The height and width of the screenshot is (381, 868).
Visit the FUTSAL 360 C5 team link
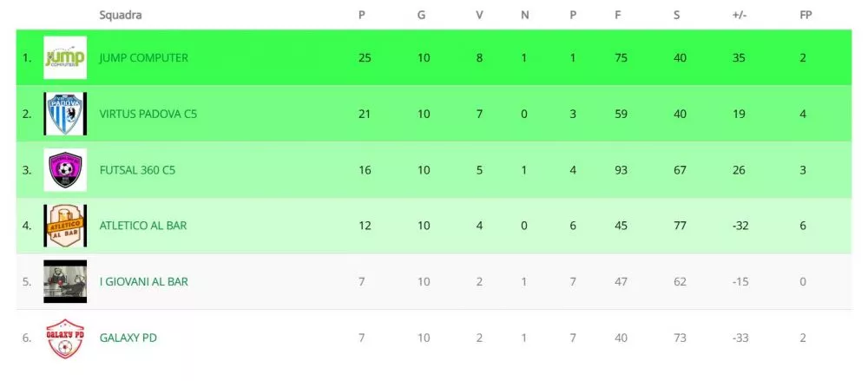click(x=137, y=170)
